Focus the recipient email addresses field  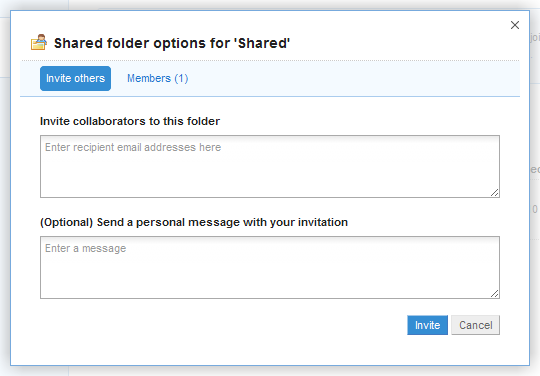coord(270,166)
